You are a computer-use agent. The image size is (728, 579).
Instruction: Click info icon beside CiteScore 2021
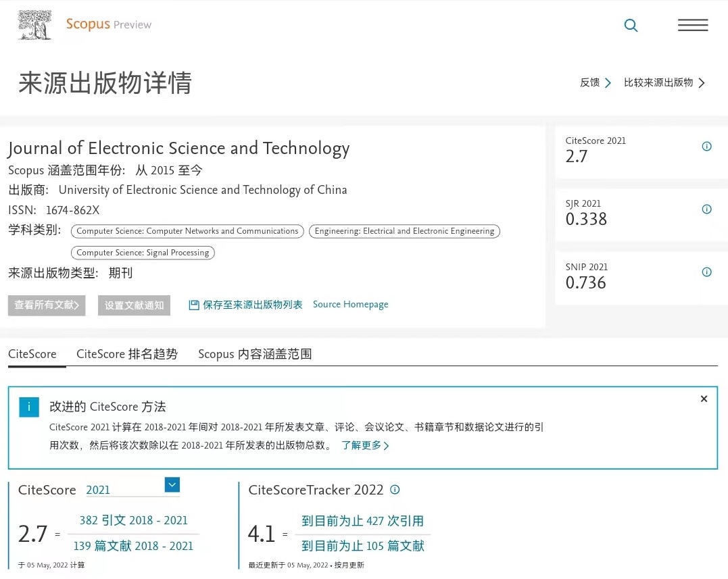click(706, 147)
